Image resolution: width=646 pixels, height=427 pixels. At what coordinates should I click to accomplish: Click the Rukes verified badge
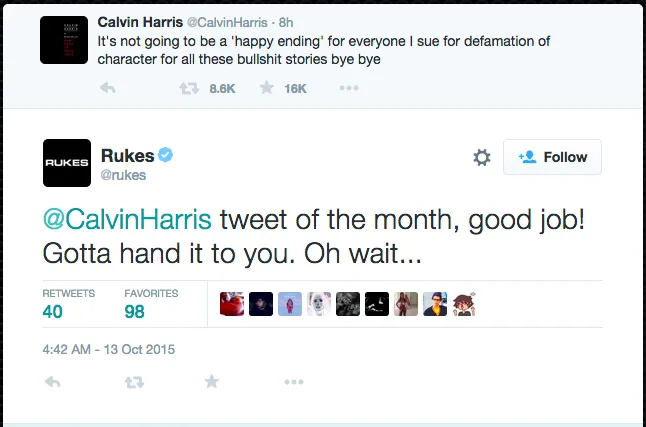click(x=167, y=155)
